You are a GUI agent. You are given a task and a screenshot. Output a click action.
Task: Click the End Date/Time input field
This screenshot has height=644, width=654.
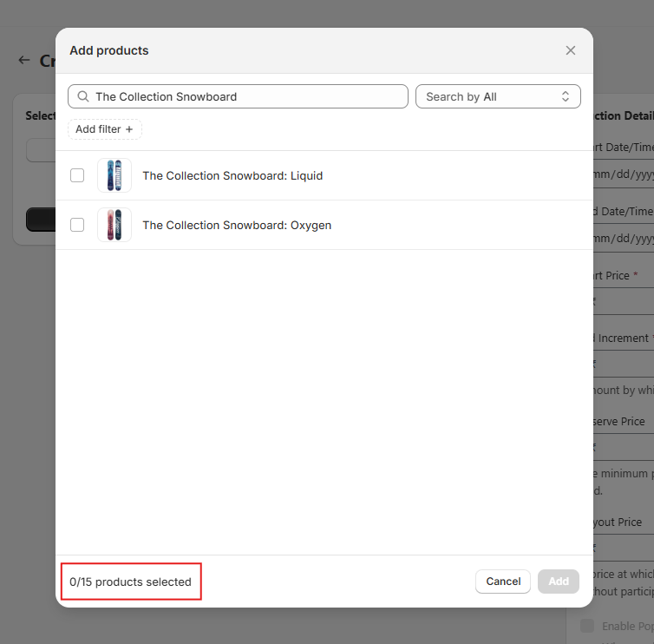[x=624, y=238]
